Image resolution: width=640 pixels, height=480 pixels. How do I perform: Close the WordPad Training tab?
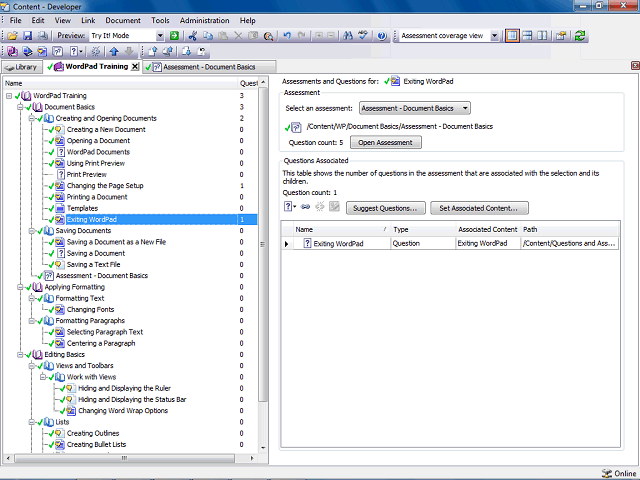point(135,67)
